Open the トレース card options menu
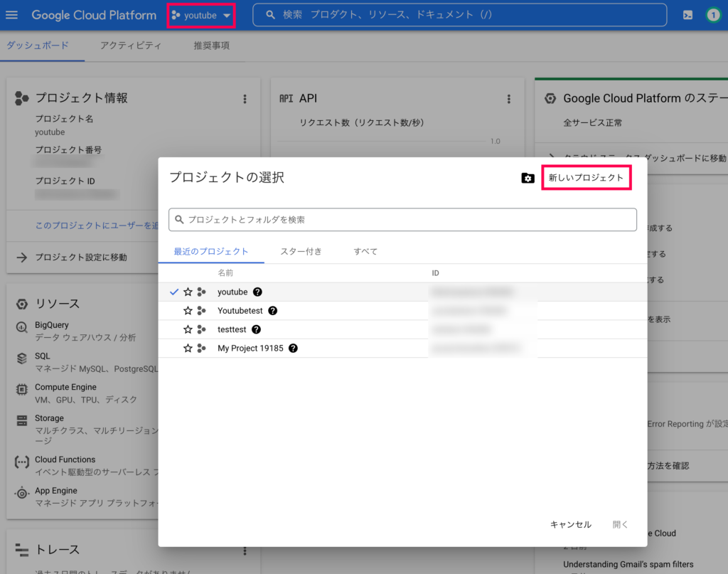The height and width of the screenshot is (574, 728). pyautogui.click(x=245, y=551)
